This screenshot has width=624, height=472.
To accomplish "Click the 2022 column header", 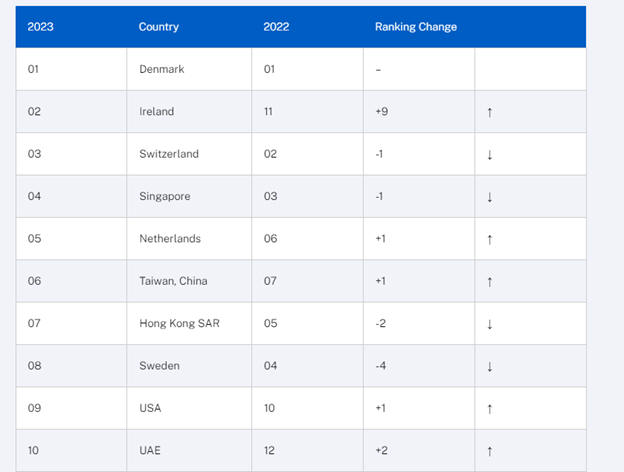I will (276, 27).
